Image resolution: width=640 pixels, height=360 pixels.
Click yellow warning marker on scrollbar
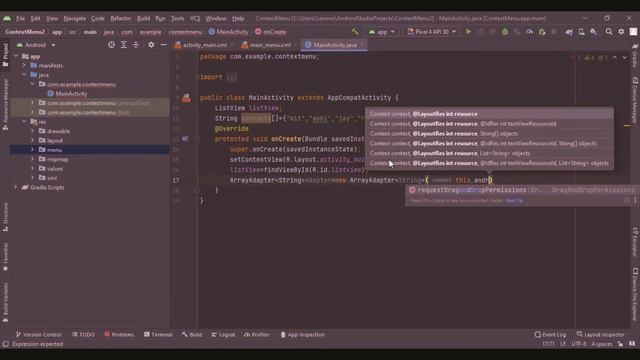(x=627, y=126)
